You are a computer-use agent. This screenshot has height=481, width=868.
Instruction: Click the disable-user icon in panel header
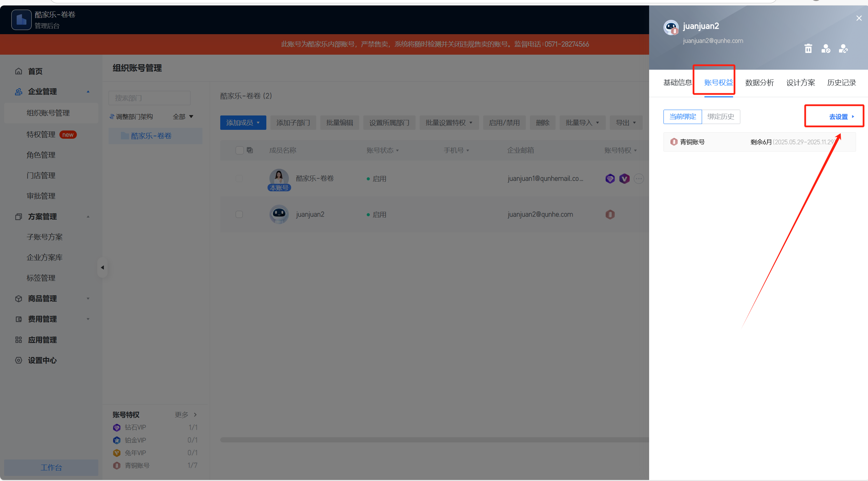[x=826, y=49]
